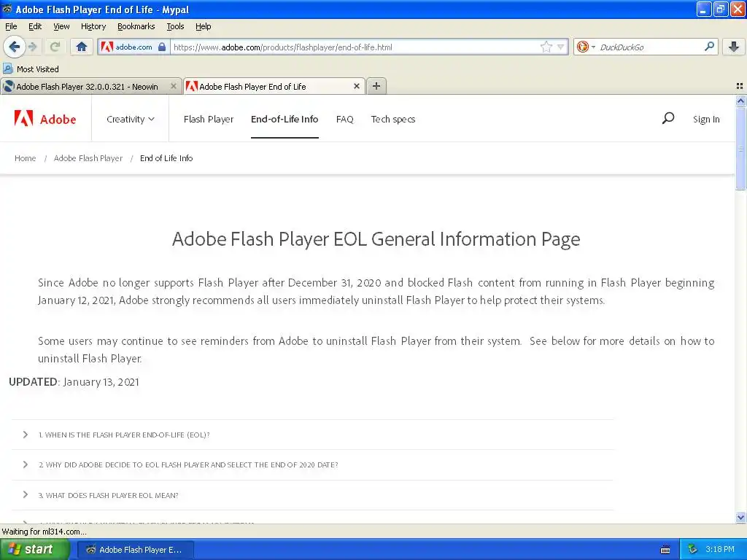Open a new tab with the plus button
The height and width of the screenshot is (560, 747).
376,86
